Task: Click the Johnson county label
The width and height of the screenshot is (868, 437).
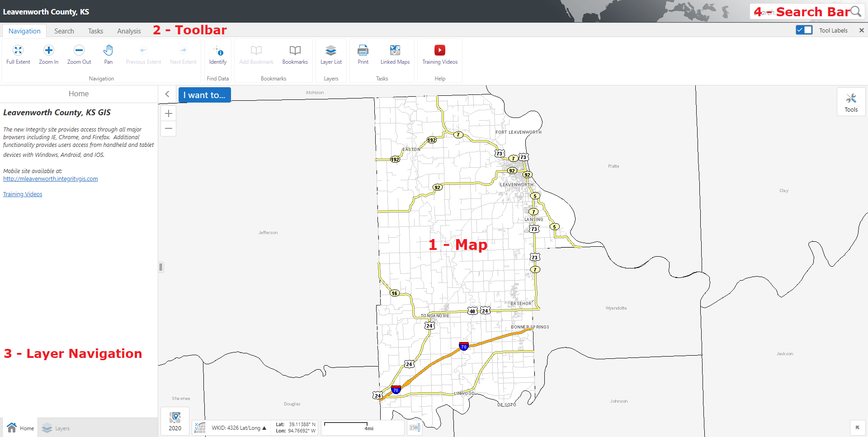Action: tap(619, 401)
